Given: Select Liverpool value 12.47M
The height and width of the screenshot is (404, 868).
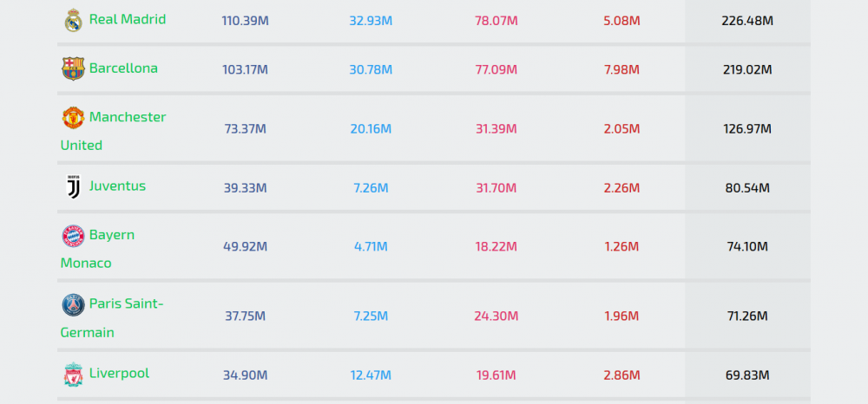Looking at the screenshot, I should pos(371,375).
